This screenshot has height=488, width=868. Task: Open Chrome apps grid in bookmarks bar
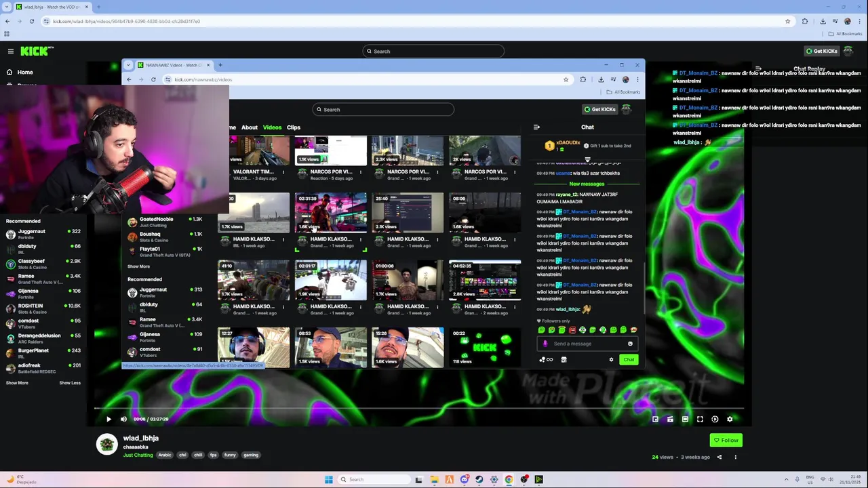point(7,34)
